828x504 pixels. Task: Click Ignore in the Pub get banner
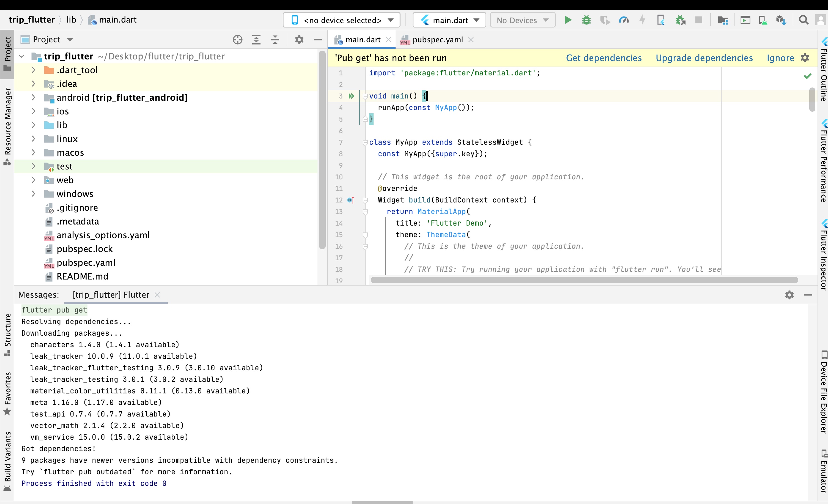coord(780,58)
